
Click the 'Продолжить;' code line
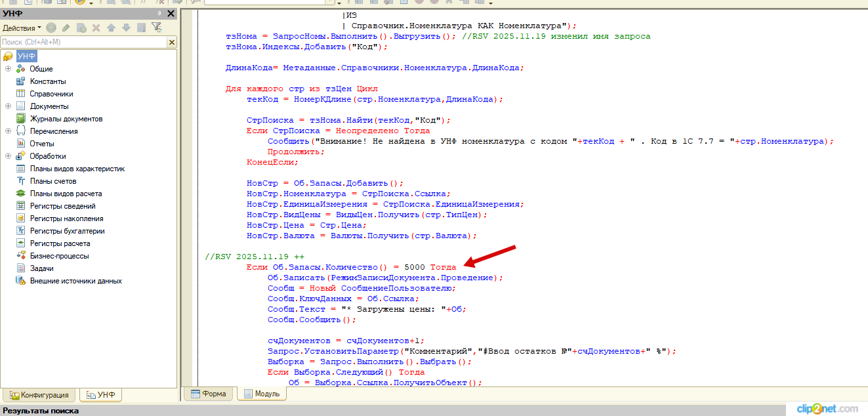(x=296, y=152)
